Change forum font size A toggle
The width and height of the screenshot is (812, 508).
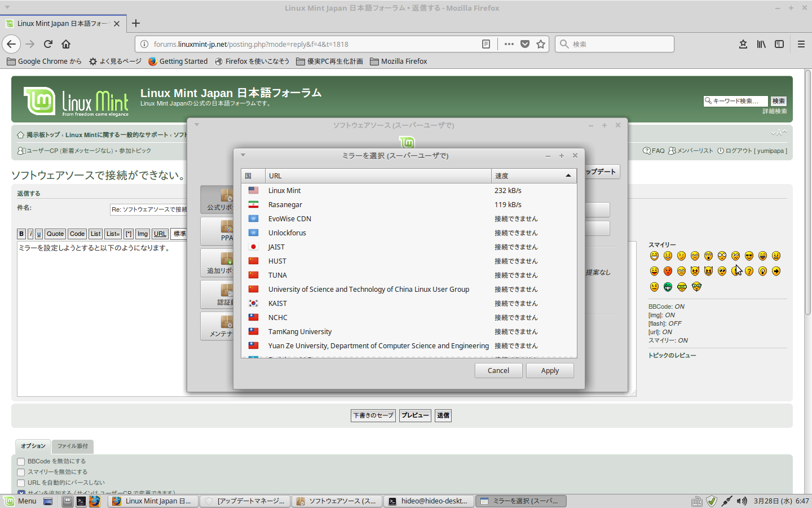coord(779,133)
